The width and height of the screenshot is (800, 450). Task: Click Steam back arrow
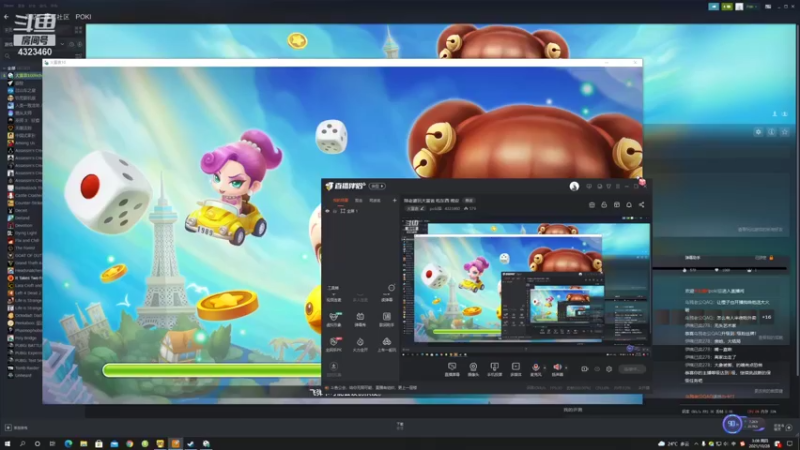click(x=6, y=17)
